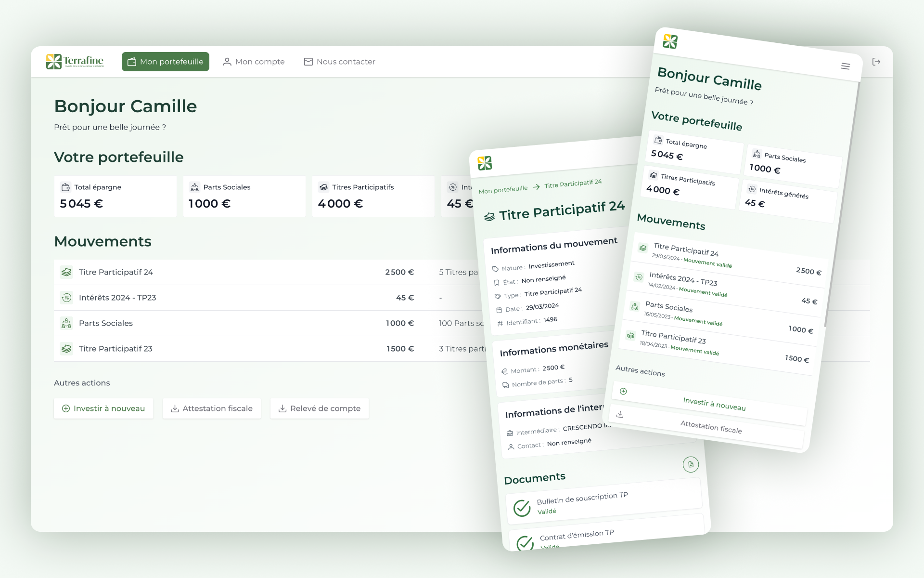Open the Nous contacter menu item
This screenshot has height=578, width=924.
(339, 62)
